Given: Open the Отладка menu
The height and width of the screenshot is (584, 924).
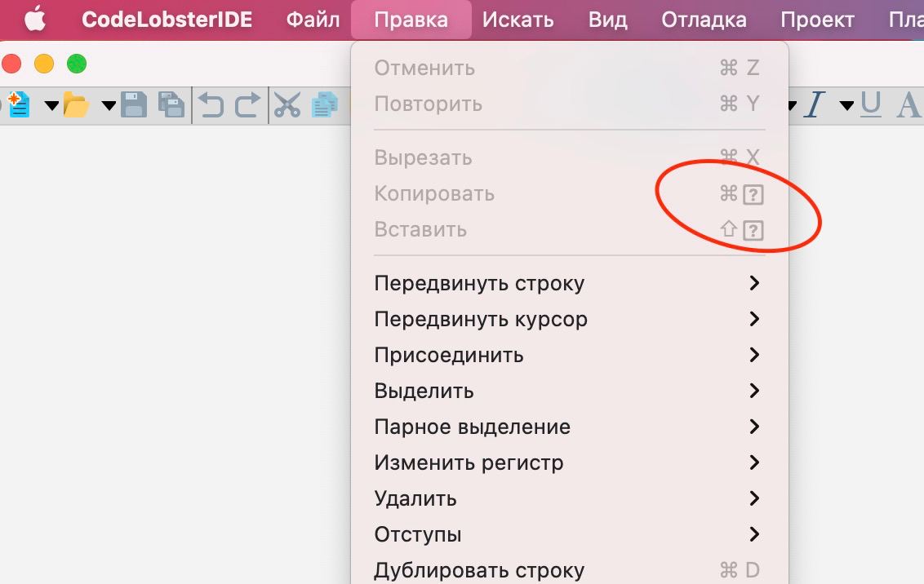Looking at the screenshot, I should click(704, 20).
